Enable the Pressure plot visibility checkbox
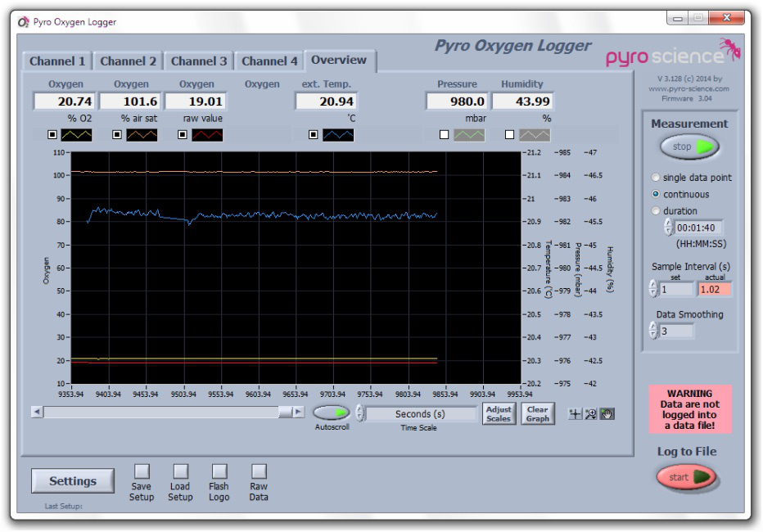 click(445, 135)
